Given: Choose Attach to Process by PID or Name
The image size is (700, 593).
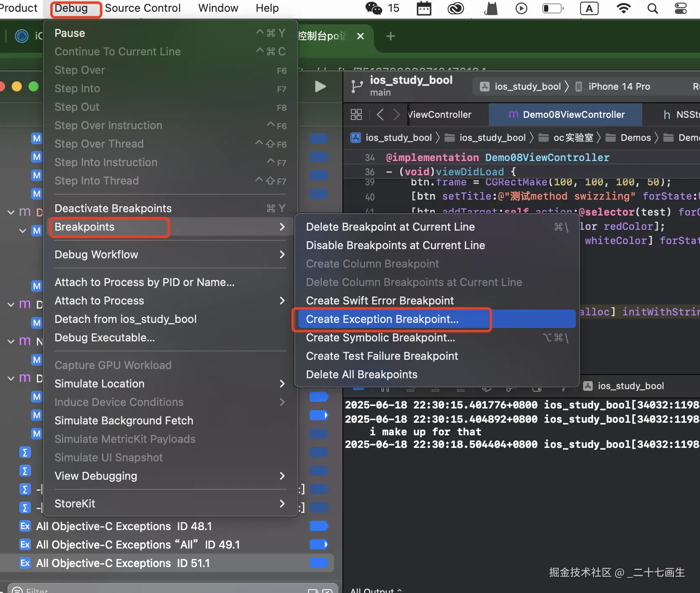Looking at the screenshot, I should [170, 282].
